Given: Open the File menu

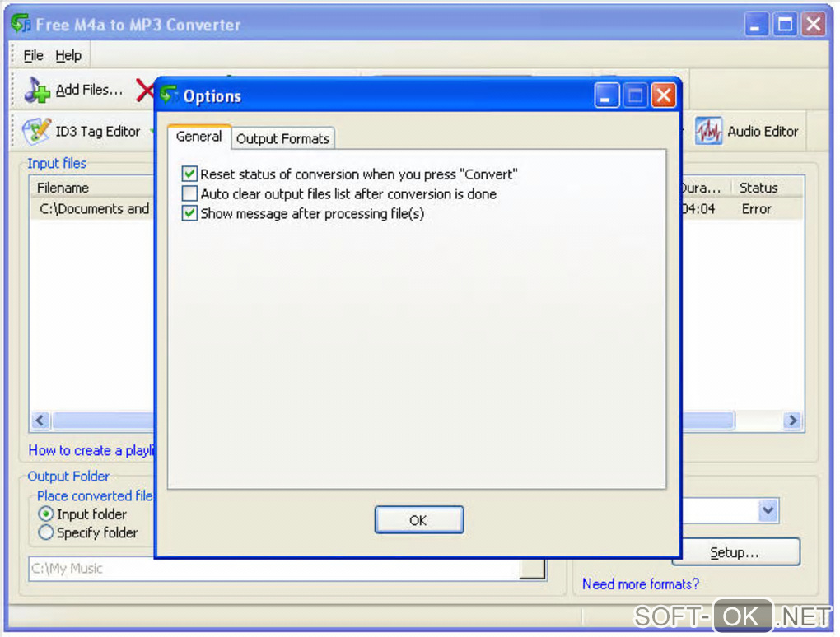Looking at the screenshot, I should tap(33, 56).
